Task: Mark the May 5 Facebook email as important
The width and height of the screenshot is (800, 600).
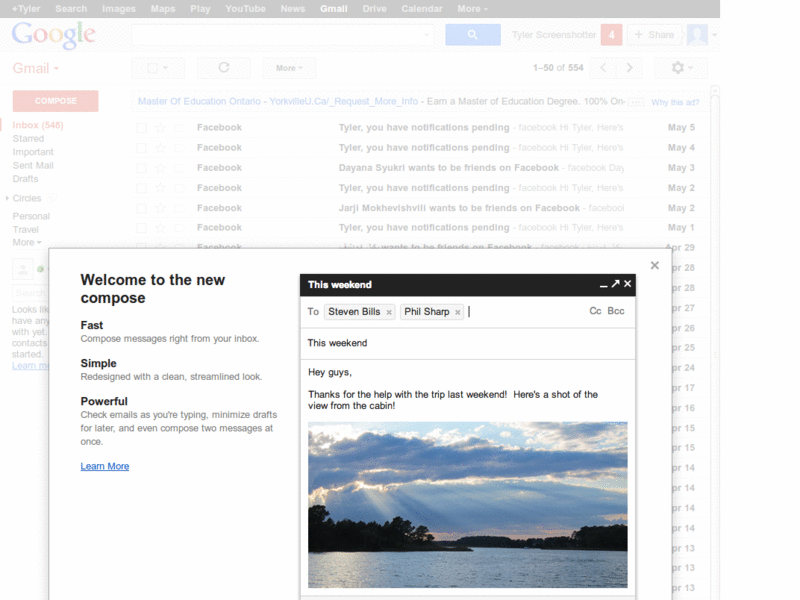Action: pyautogui.click(x=179, y=128)
